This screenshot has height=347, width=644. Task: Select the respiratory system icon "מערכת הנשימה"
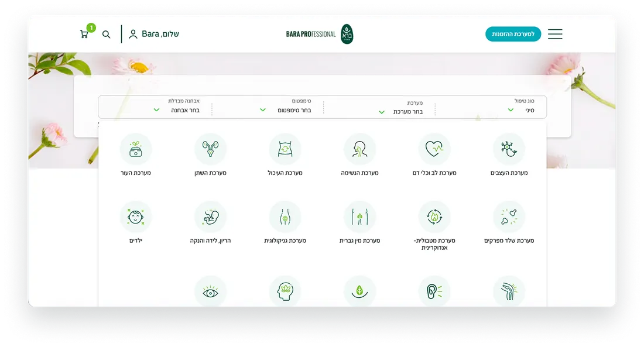(360, 149)
